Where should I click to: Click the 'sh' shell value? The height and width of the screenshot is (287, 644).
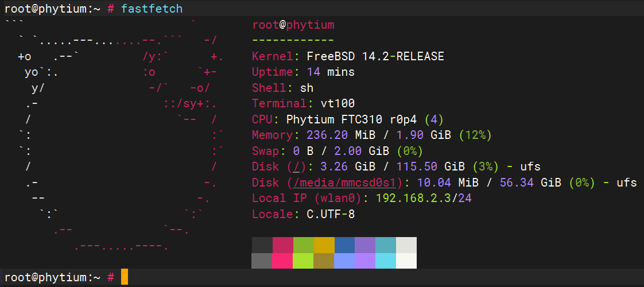pyautogui.click(x=307, y=88)
